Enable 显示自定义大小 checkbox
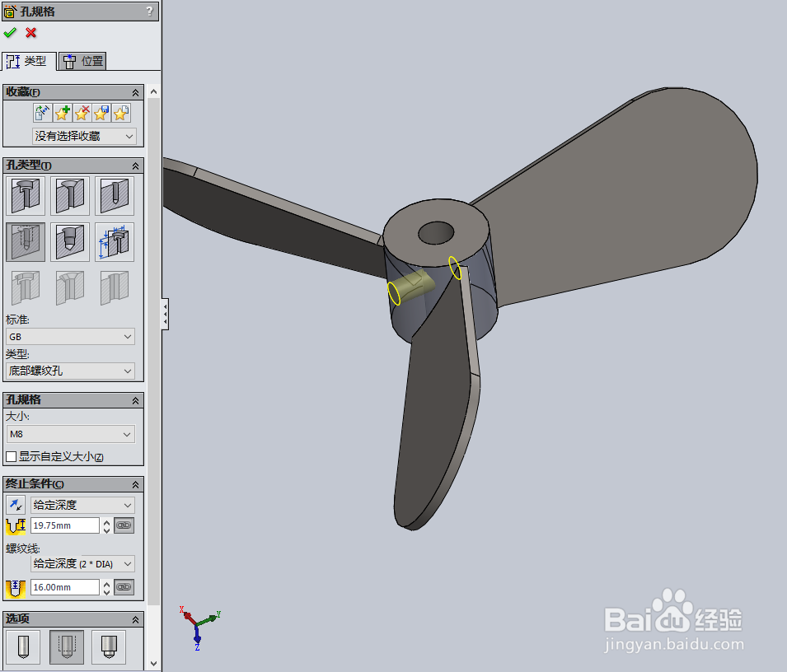 coord(11,457)
